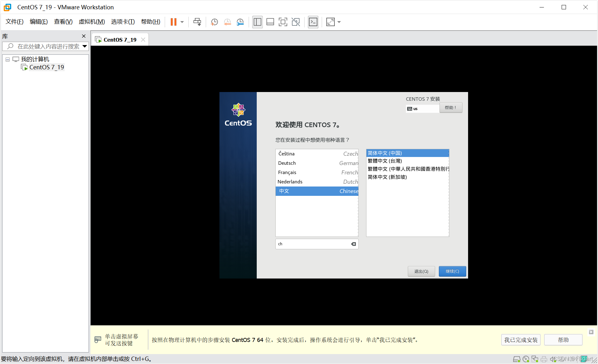Select 繁體中文 (台灣) from the locale list
Image resolution: width=598 pixels, height=364 pixels.
(384, 161)
